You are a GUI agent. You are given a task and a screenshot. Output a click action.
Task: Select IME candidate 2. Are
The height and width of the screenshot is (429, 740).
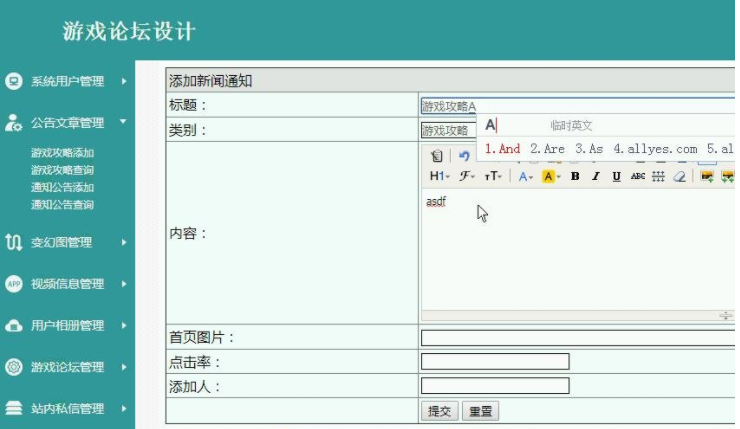547,149
